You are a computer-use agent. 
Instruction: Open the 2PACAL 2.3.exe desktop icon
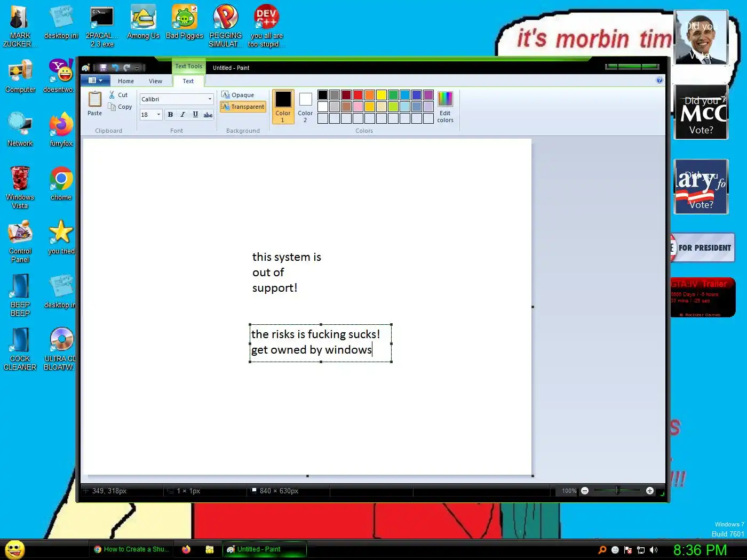pos(102,26)
